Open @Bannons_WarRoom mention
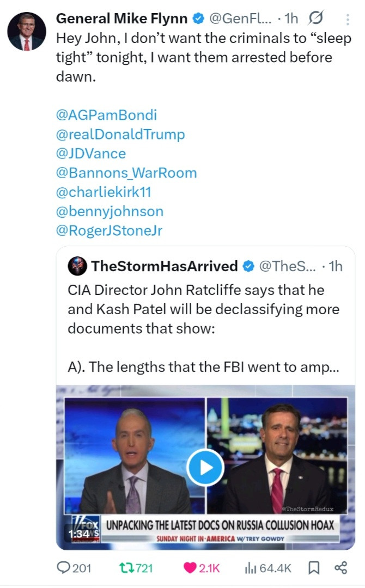Viewport: 365px width, 588px height. point(126,173)
